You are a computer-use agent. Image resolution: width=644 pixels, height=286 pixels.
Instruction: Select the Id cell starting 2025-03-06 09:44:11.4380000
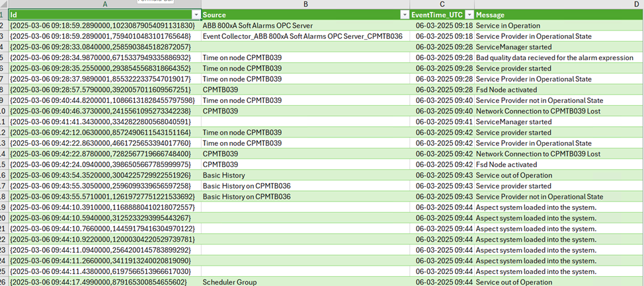105,271
